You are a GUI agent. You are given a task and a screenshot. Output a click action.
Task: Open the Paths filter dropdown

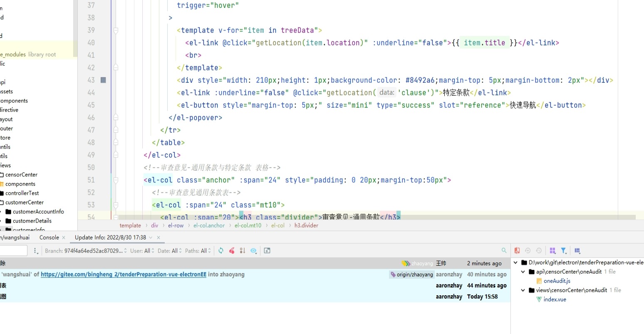[198, 251]
